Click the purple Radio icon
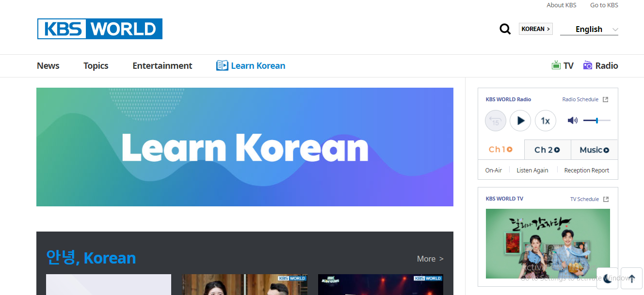Image resolution: width=644 pixels, height=295 pixels. tap(588, 65)
